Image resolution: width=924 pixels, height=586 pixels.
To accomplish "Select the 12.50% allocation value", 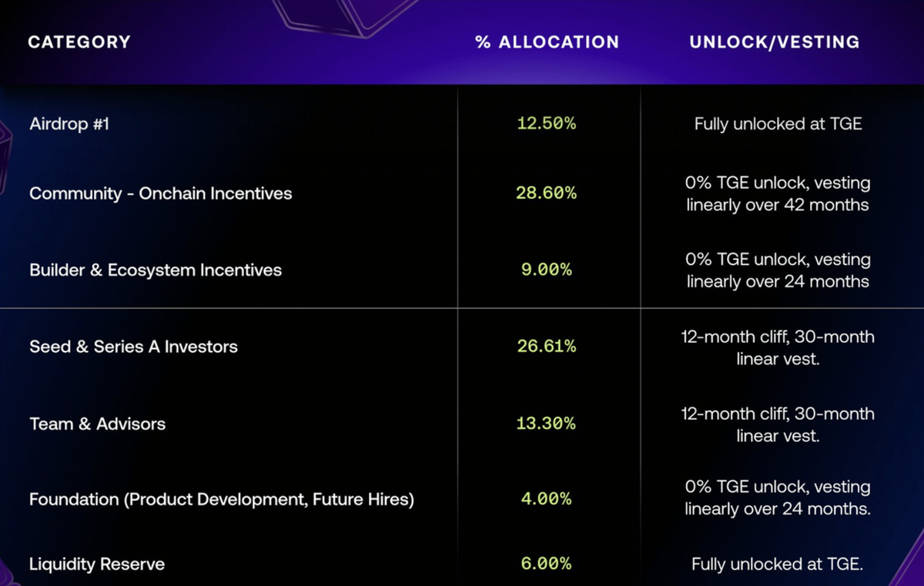I will tap(547, 123).
